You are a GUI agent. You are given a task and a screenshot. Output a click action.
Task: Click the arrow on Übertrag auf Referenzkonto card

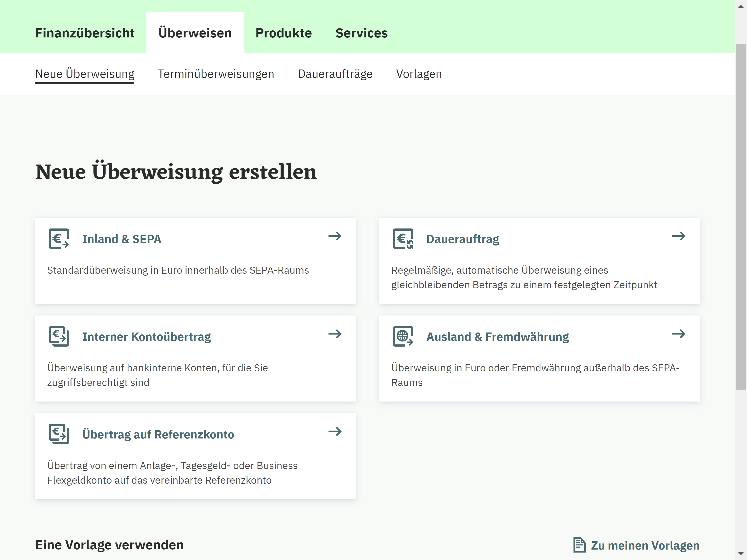335,431
